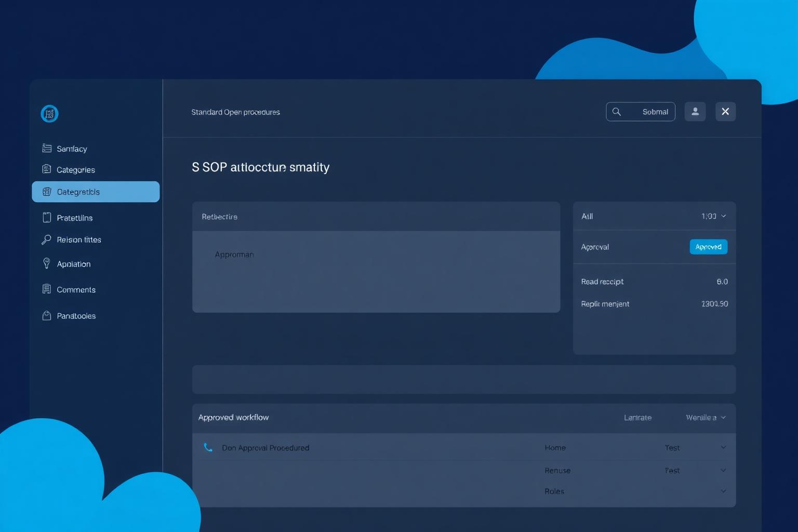Click the Sobmal search field
798x532 pixels.
pyautogui.click(x=641, y=112)
